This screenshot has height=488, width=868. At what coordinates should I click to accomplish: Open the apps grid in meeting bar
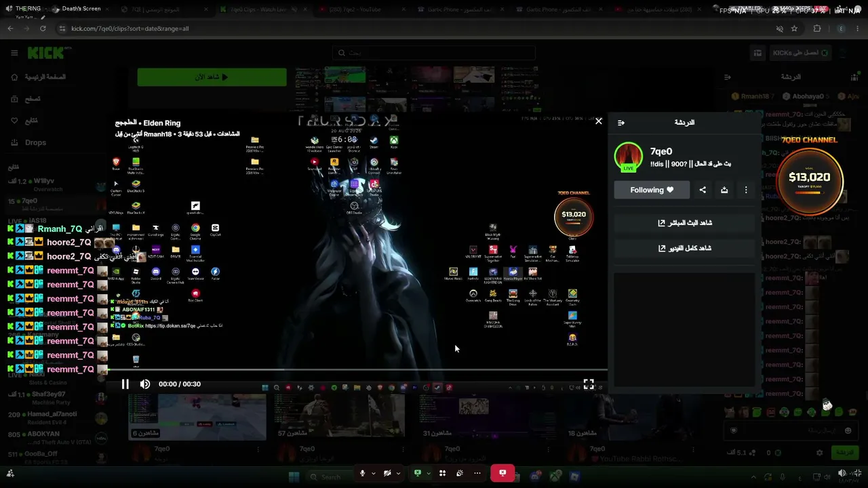(442, 473)
